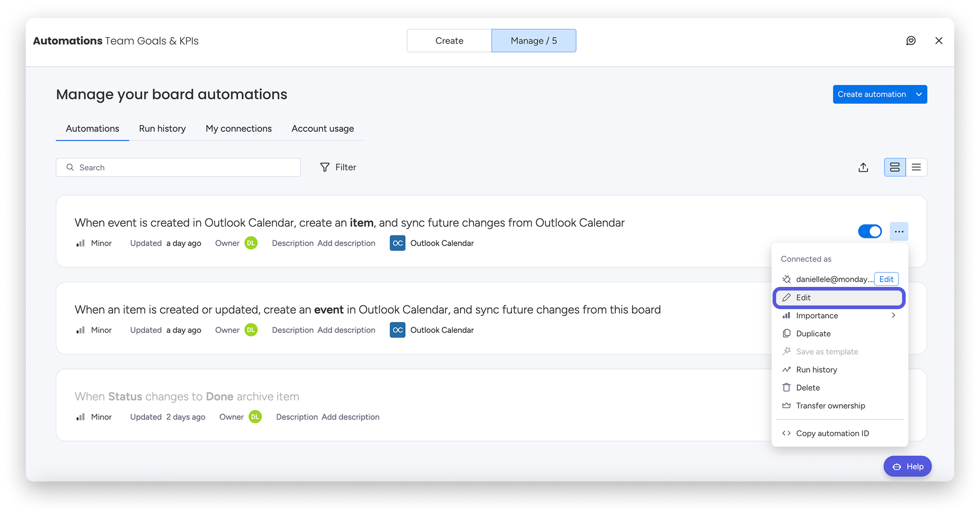
Task: Switch to the Run history tab
Action: coord(162,128)
